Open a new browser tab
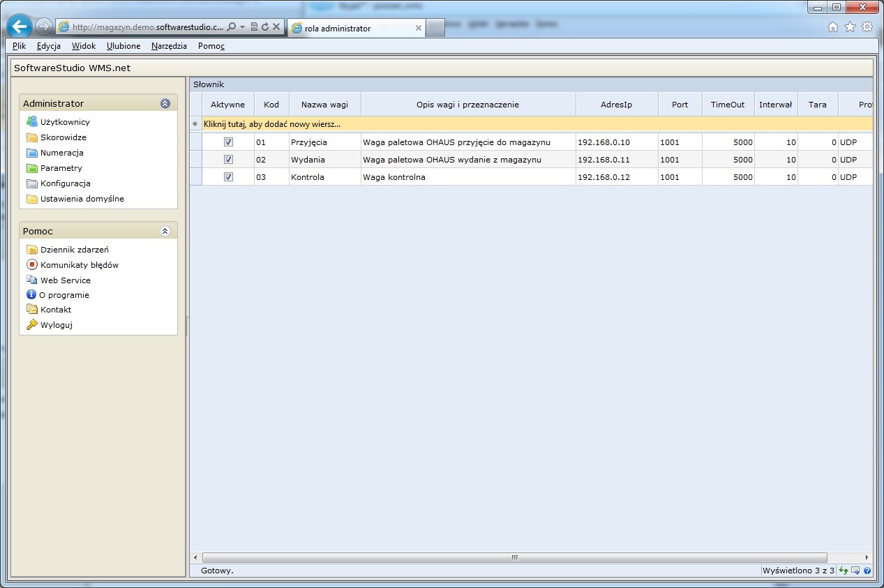The image size is (884, 588). (x=435, y=29)
